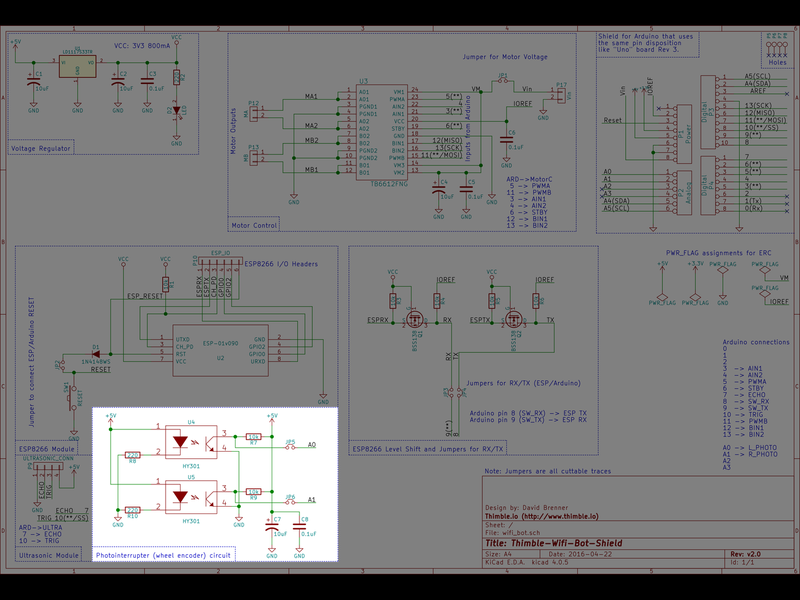Select the Q2 BSS138 transistor
Viewport: 800px width, 600px height.
514,319
